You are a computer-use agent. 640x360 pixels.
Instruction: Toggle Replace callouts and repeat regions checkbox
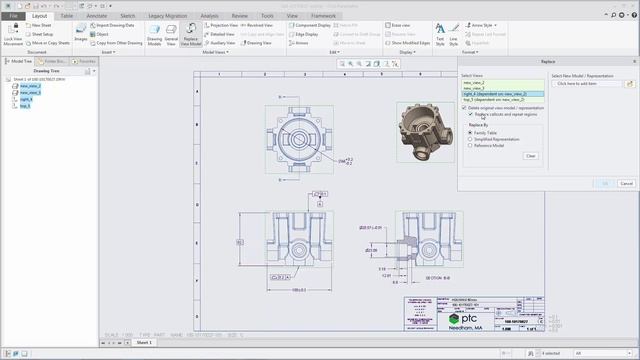tap(471, 114)
